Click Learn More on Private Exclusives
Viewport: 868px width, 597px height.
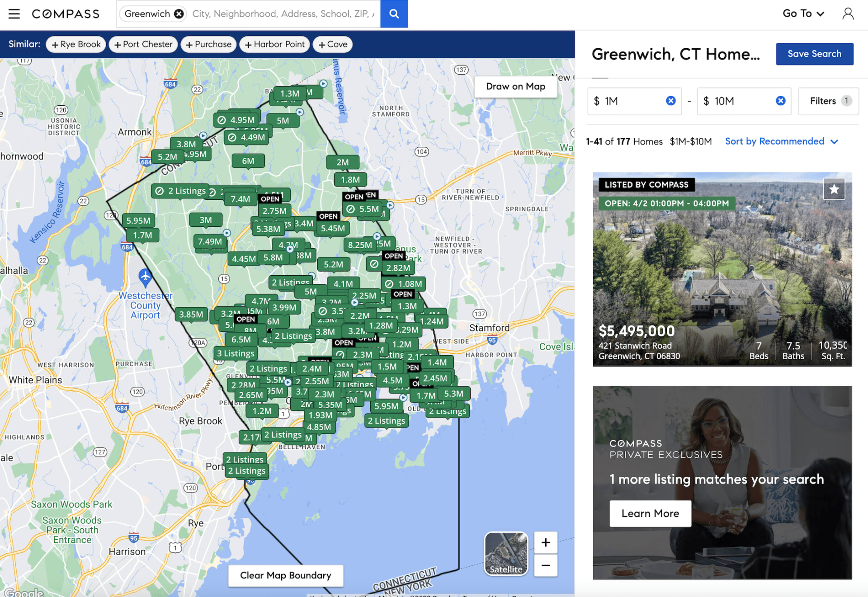[650, 513]
